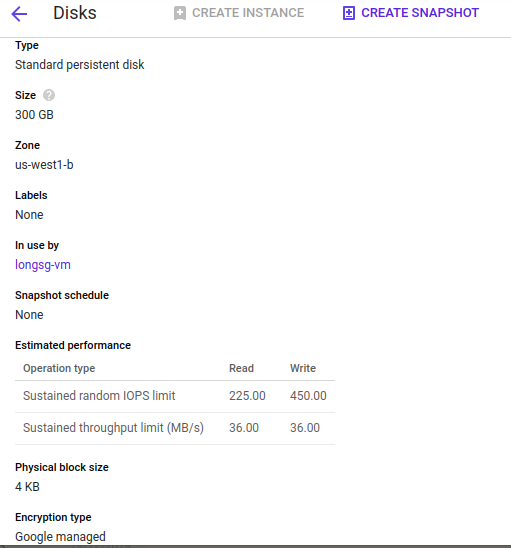Click the Create Snapshot icon
This screenshot has height=548, width=511.
click(349, 13)
